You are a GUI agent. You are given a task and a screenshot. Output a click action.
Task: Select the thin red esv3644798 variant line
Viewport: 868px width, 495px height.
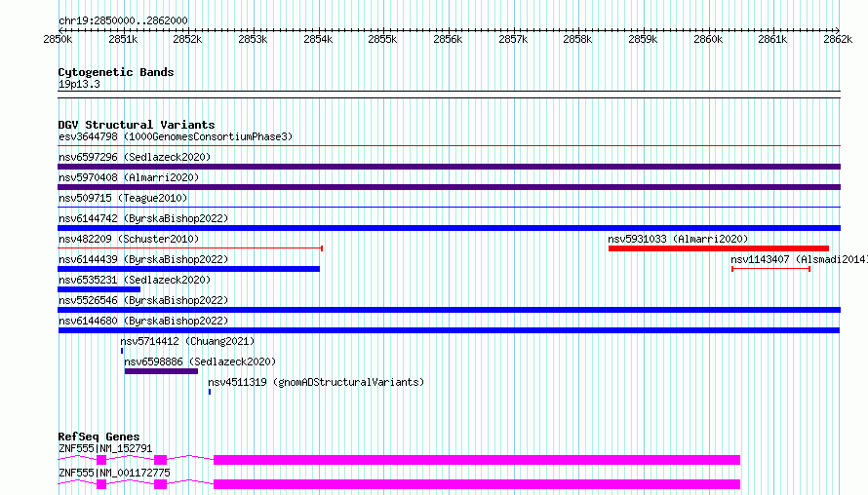(449, 146)
